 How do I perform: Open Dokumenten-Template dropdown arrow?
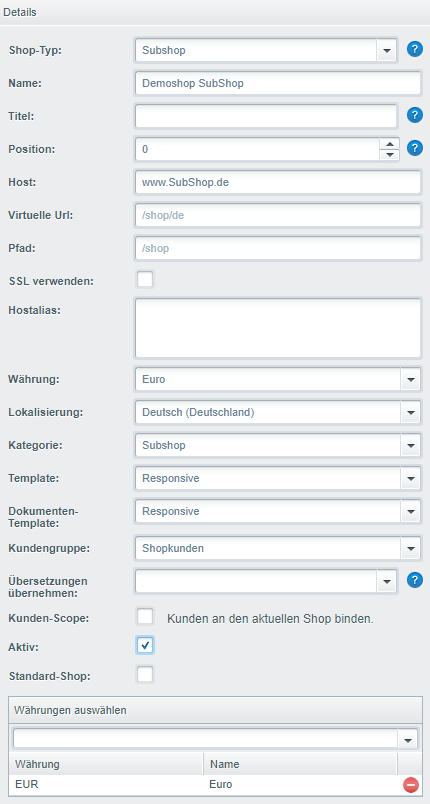tap(411, 511)
